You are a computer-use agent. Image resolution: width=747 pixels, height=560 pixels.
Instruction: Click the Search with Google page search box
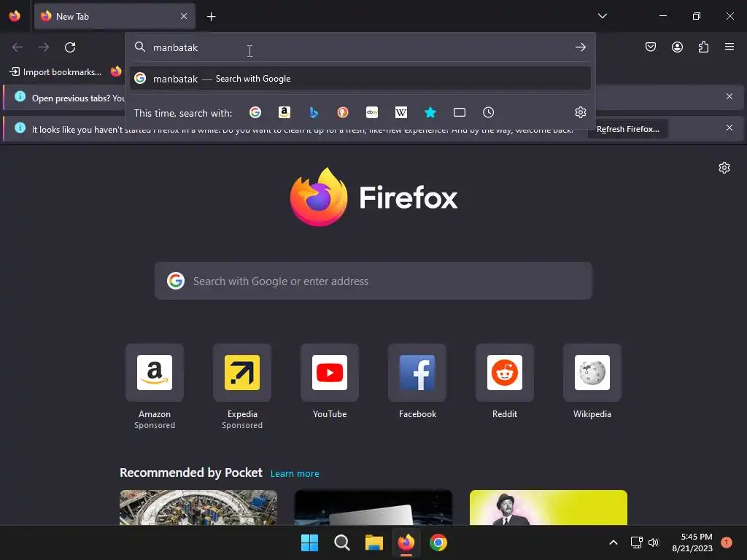(x=373, y=281)
